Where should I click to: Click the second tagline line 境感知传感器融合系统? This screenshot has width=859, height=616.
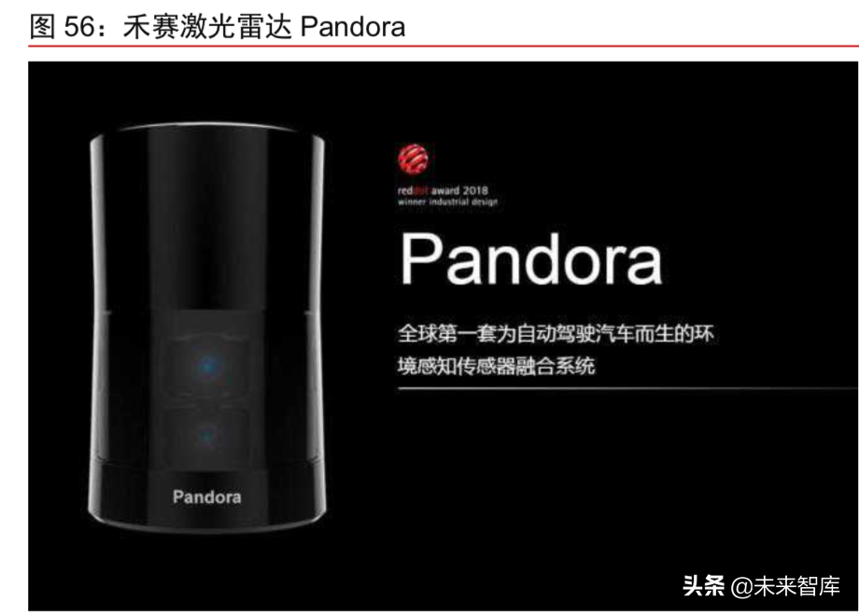pos(497,366)
